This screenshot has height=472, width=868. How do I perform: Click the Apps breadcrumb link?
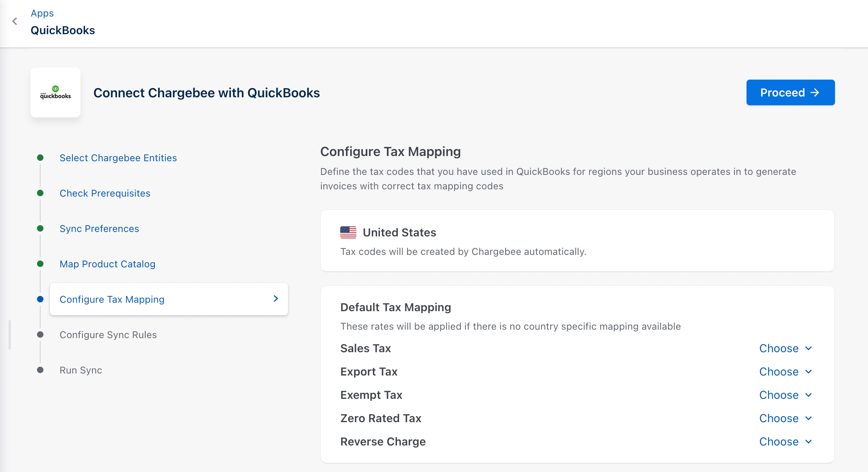pos(42,13)
